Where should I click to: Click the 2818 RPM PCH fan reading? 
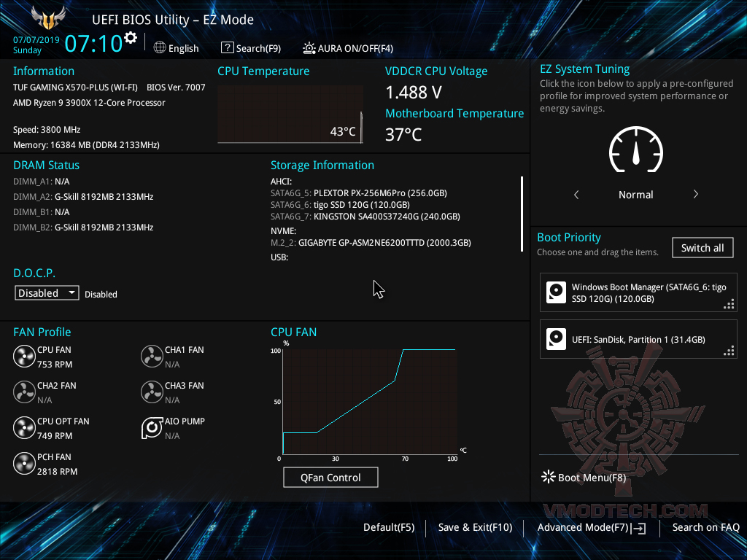click(x=57, y=472)
